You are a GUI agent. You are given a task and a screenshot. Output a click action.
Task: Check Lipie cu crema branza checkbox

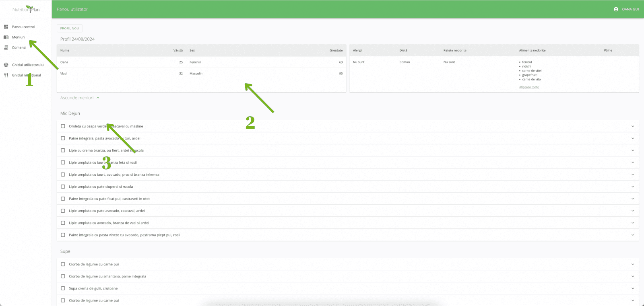pyautogui.click(x=63, y=150)
